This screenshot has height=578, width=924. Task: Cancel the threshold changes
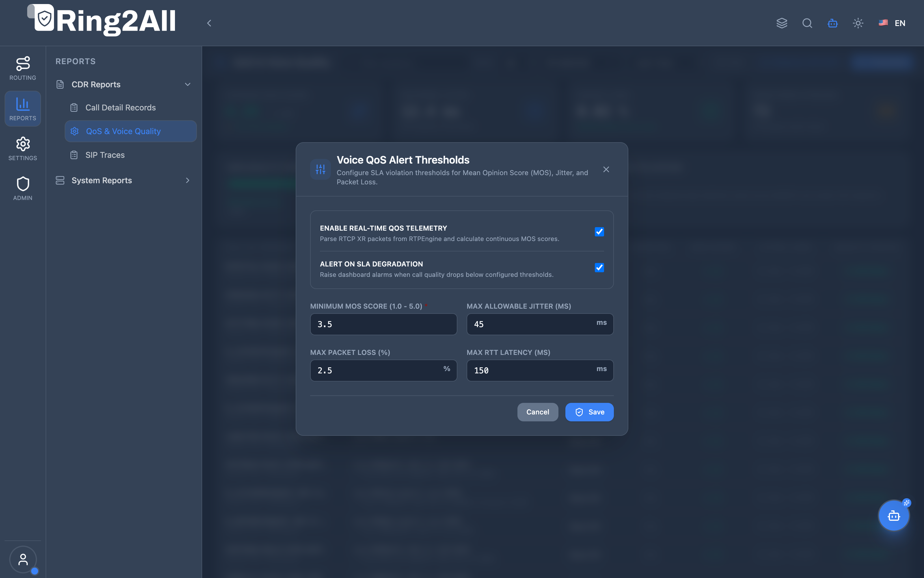(x=538, y=412)
